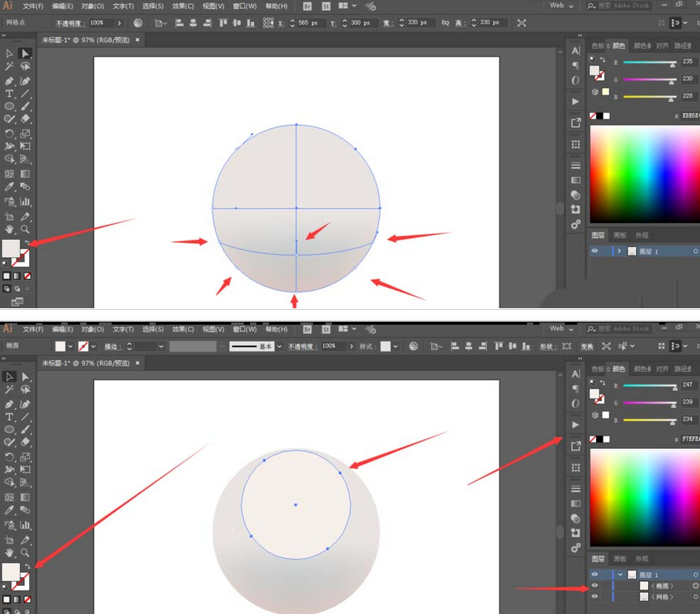Image resolution: width=700 pixels, height=614 pixels.
Task: Open the 描边 stroke weight dropdown
Action: [x=161, y=346]
